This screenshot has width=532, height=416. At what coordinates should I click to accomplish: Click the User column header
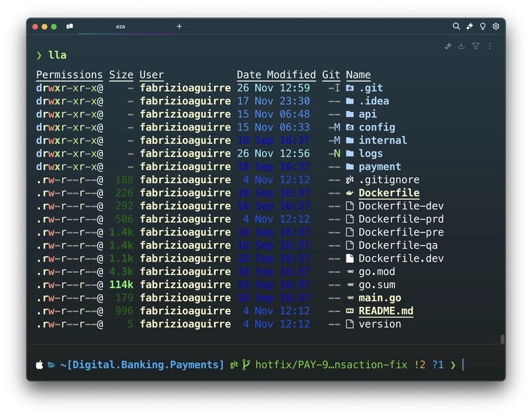coord(152,75)
